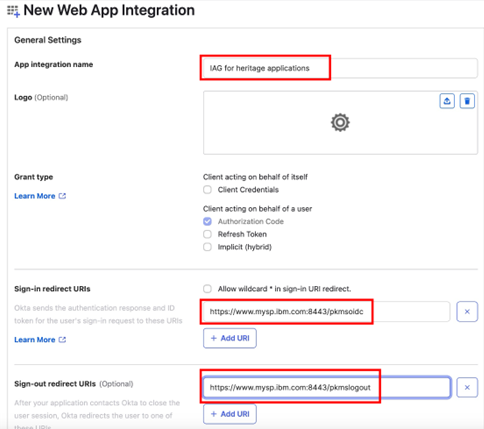Enable the Implicit (hybrid) checkbox
This screenshot has width=484, height=429.
tap(207, 247)
